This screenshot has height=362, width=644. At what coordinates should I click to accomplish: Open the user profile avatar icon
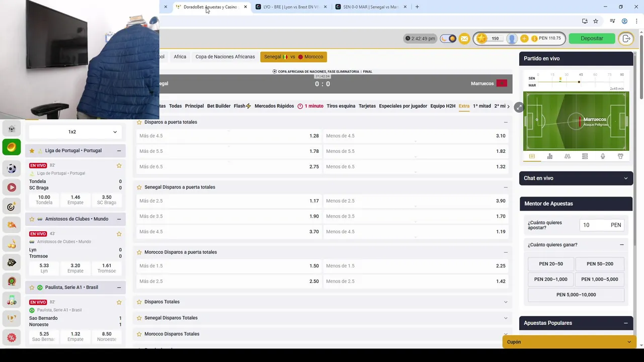point(512,39)
